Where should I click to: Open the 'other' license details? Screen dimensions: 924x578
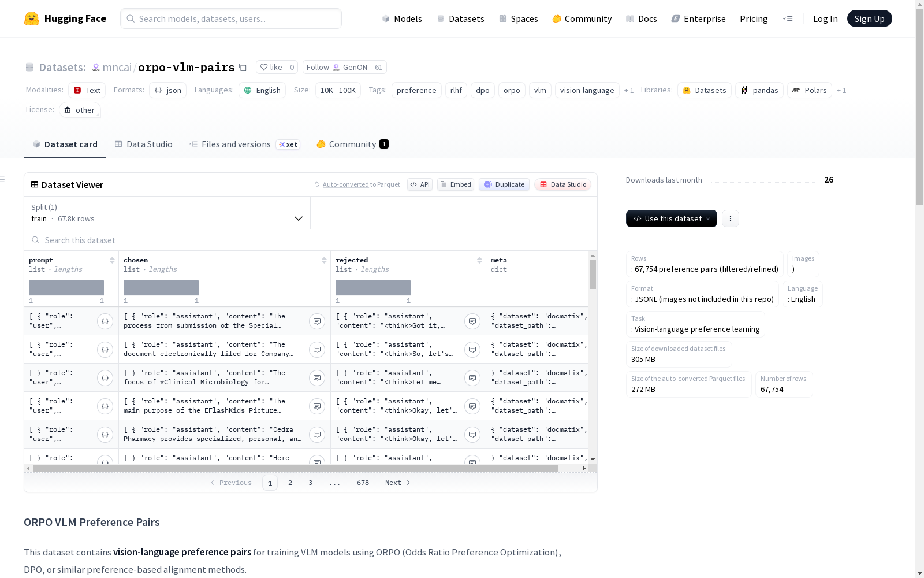80,110
